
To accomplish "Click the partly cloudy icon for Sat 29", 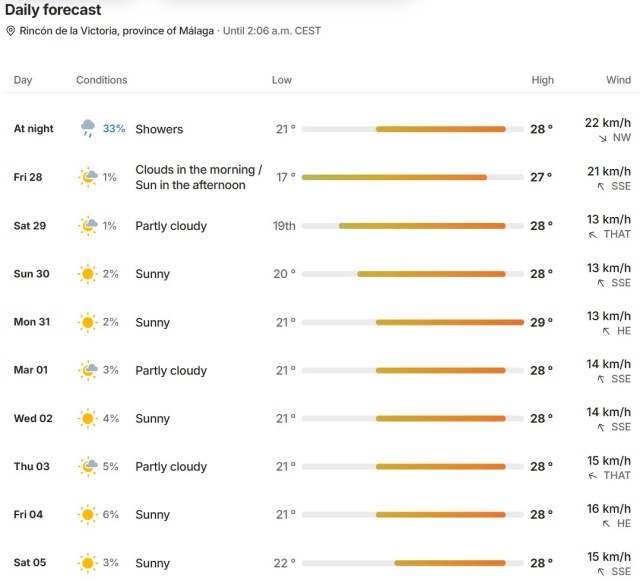I will pyautogui.click(x=88, y=226).
